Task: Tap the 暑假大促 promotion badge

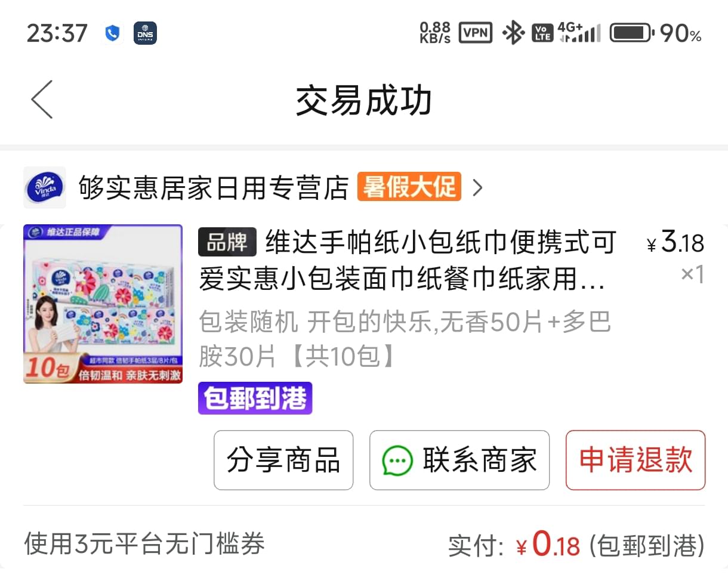Action: tap(409, 187)
